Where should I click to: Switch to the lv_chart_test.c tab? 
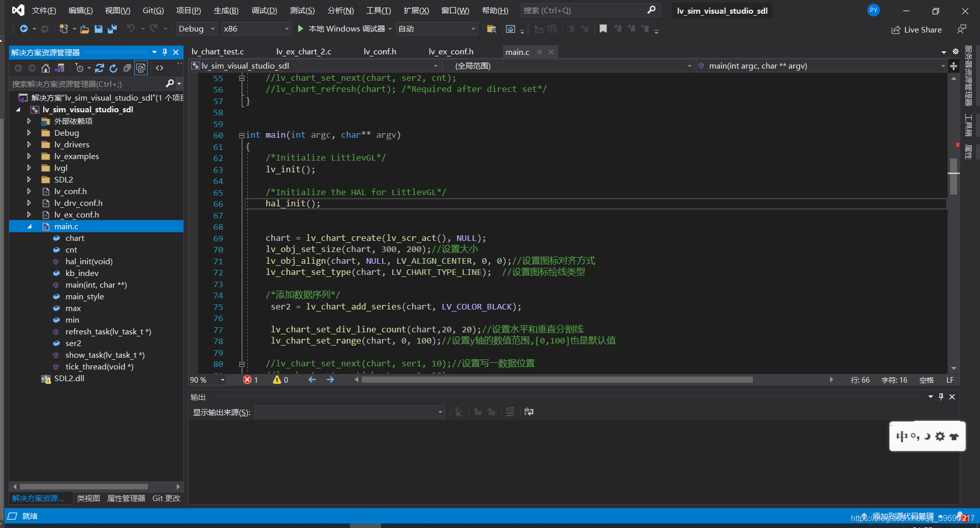coord(217,52)
